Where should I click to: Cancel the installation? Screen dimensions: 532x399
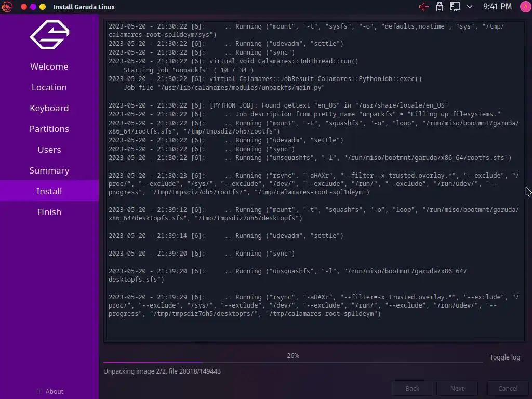[x=508, y=389]
